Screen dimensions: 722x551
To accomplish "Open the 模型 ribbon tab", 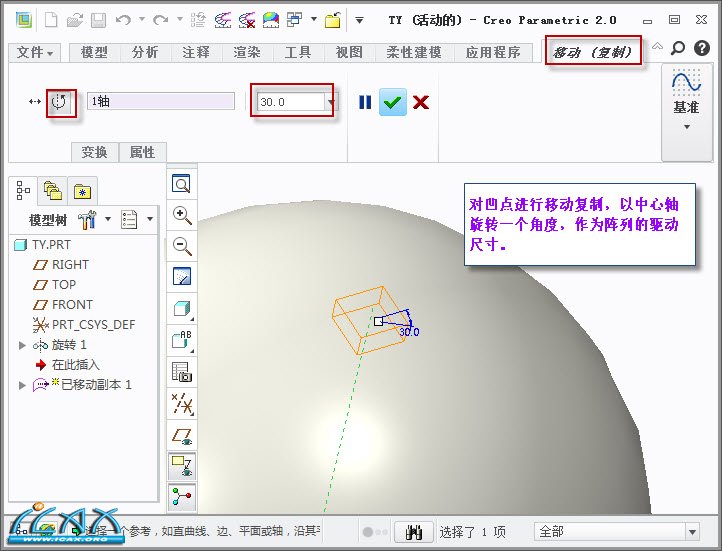I will tap(94, 52).
